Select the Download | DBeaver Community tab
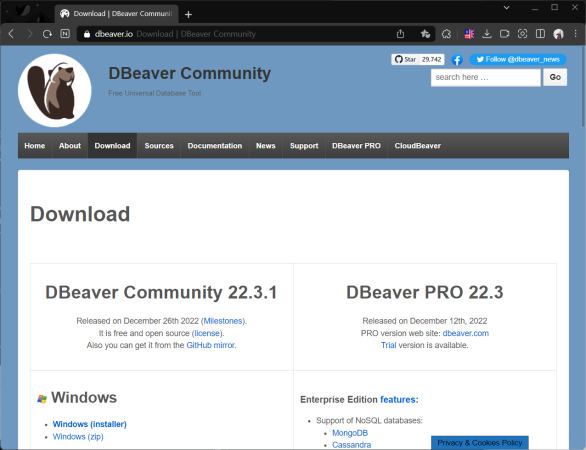The width and height of the screenshot is (586, 450). click(117, 14)
